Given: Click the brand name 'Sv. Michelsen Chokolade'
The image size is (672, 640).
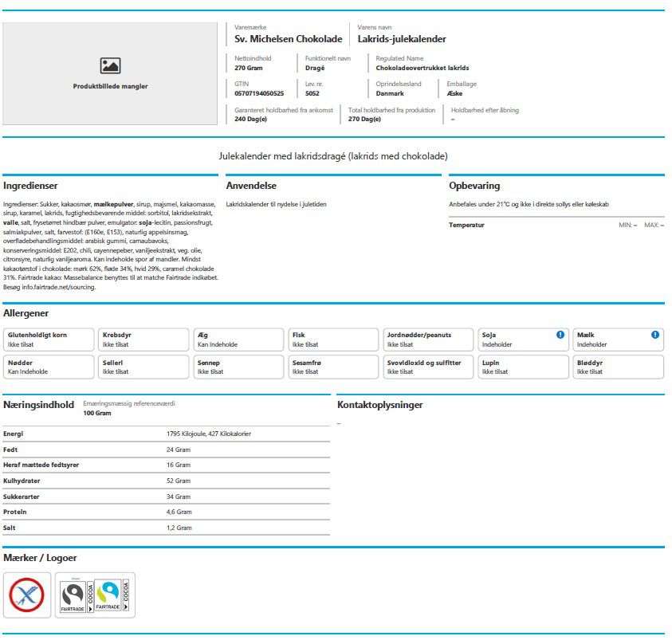Looking at the screenshot, I should tap(288, 39).
